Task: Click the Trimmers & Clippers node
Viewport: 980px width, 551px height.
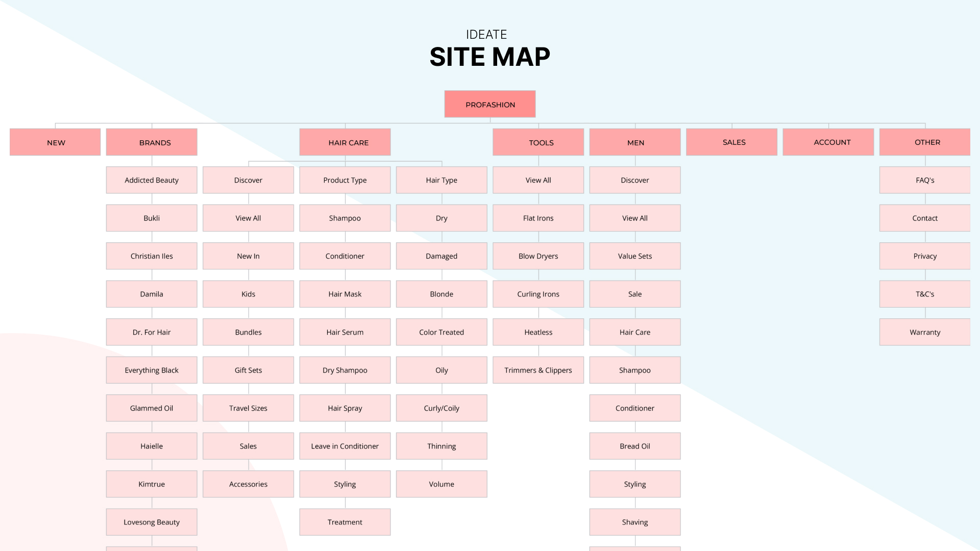Action: click(x=538, y=370)
